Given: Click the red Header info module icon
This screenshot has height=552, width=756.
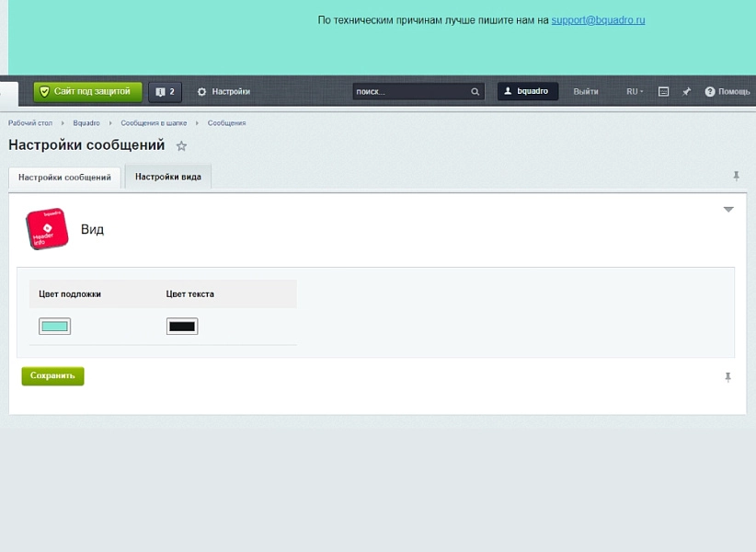Looking at the screenshot, I should pyautogui.click(x=47, y=229).
